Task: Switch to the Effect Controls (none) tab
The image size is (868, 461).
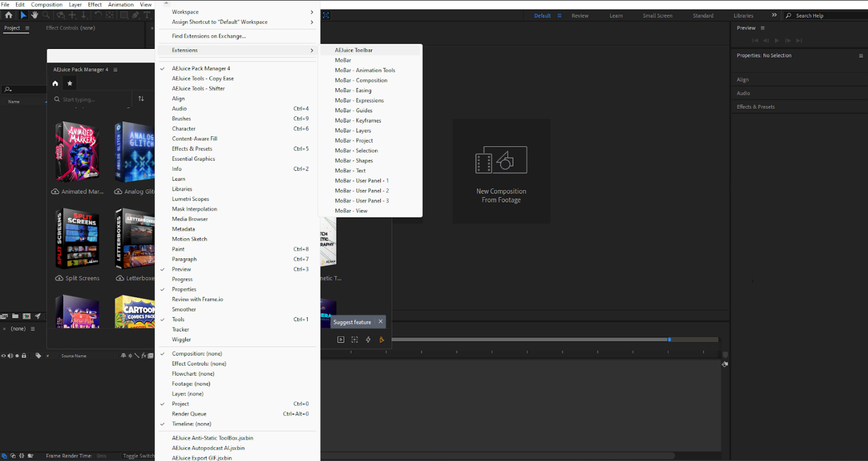Action: (70, 28)
